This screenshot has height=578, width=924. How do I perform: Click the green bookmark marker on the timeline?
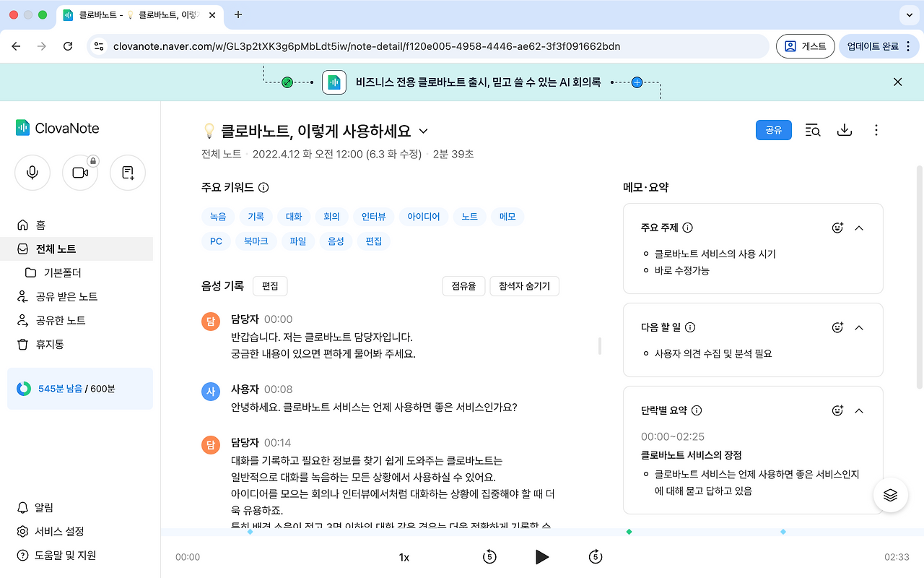pyautogui.click(x=629, y=532)
